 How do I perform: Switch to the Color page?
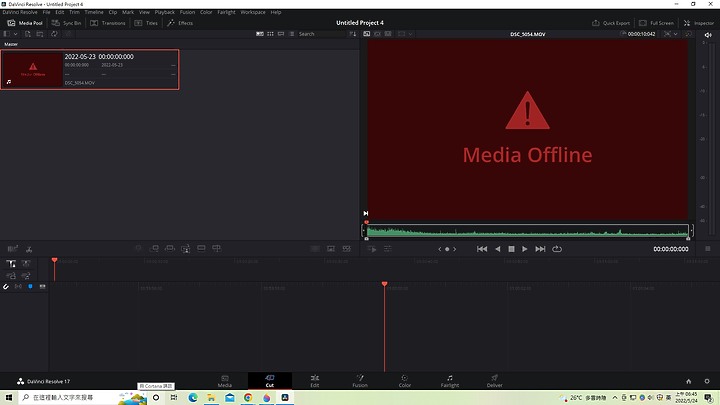point(405,381)
